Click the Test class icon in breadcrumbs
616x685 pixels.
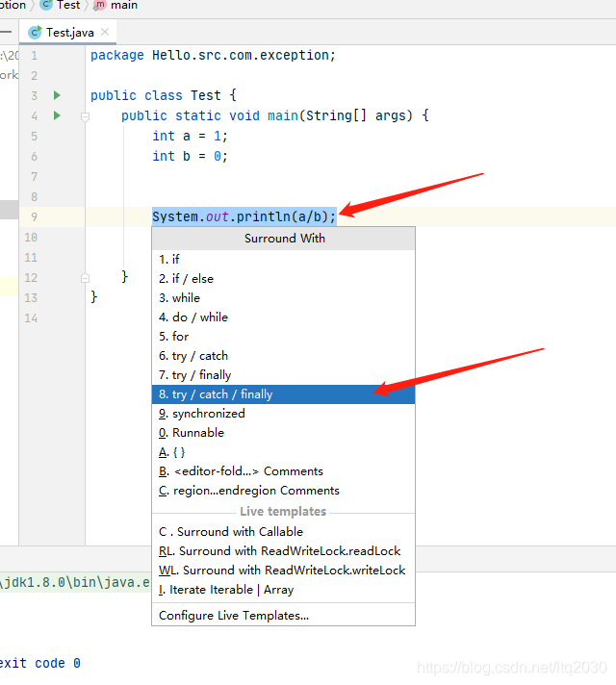46,5
